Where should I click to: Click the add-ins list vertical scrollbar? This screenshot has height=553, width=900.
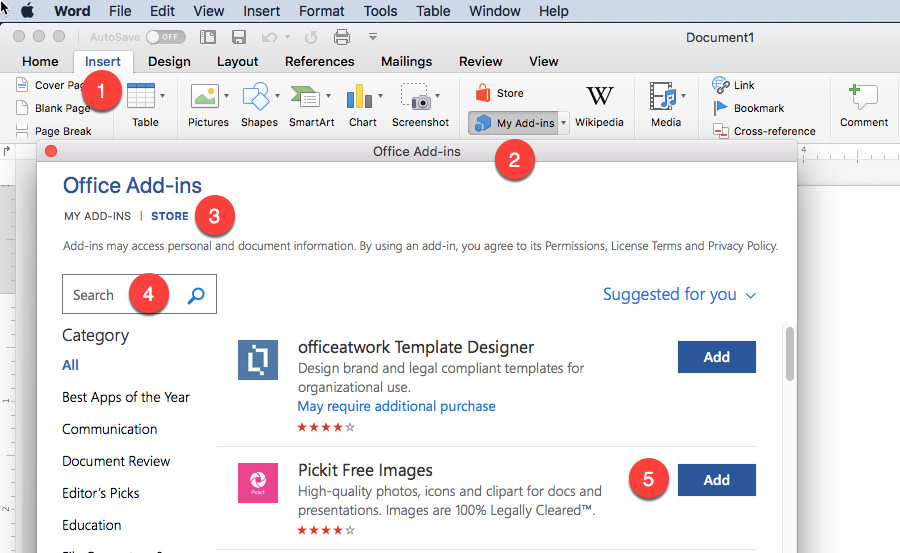[790, 354]
